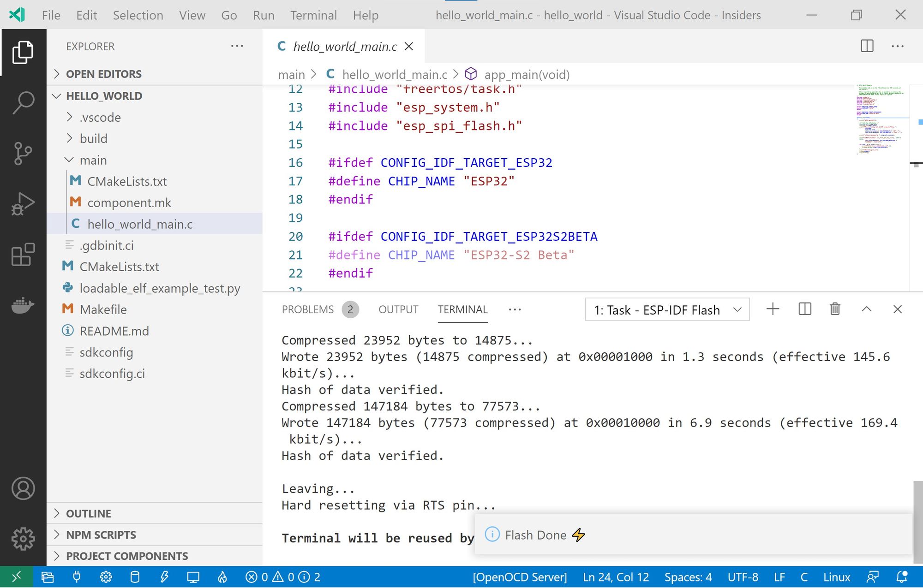Change indentation via Spaces: 4
The image size is (923, 588).
click(688, 577)
